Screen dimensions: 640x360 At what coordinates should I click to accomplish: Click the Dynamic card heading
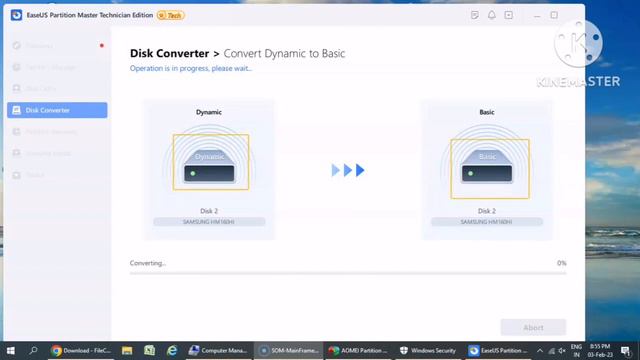[209, 112]
